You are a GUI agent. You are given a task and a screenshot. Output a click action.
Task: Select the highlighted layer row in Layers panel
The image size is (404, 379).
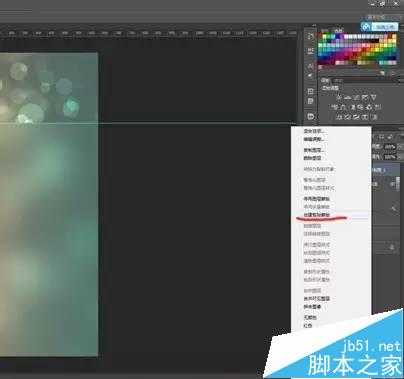pos(386,170)
